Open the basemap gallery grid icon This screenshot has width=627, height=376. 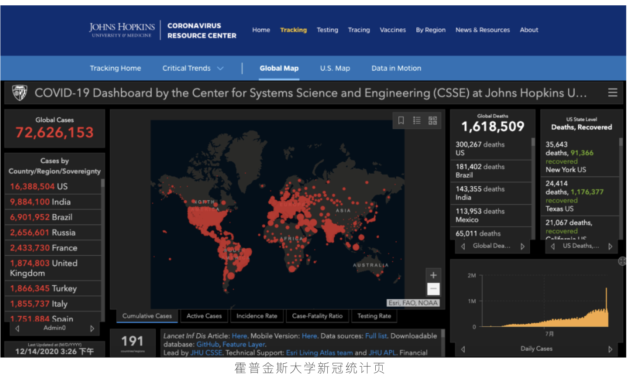[x=433, y=120]
